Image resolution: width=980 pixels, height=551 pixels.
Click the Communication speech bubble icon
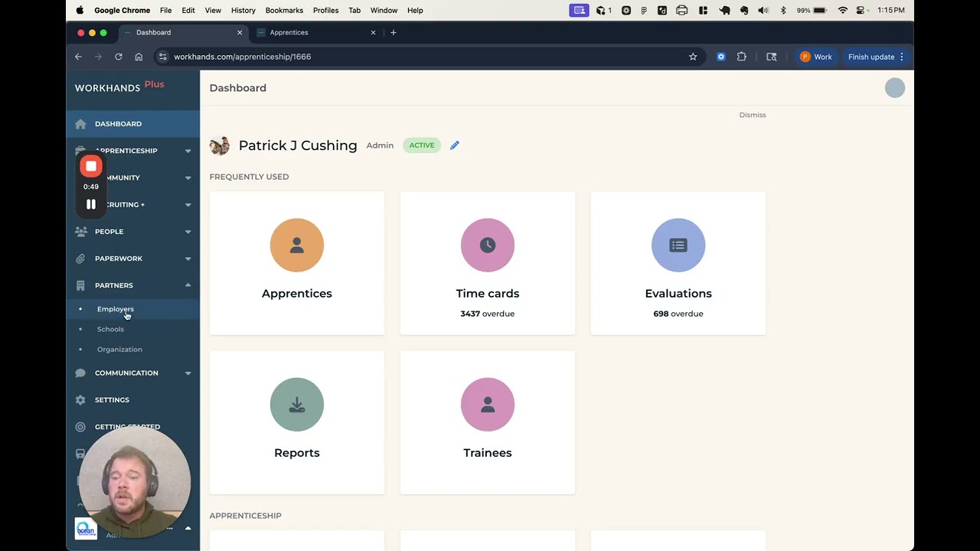click(80, 373)
